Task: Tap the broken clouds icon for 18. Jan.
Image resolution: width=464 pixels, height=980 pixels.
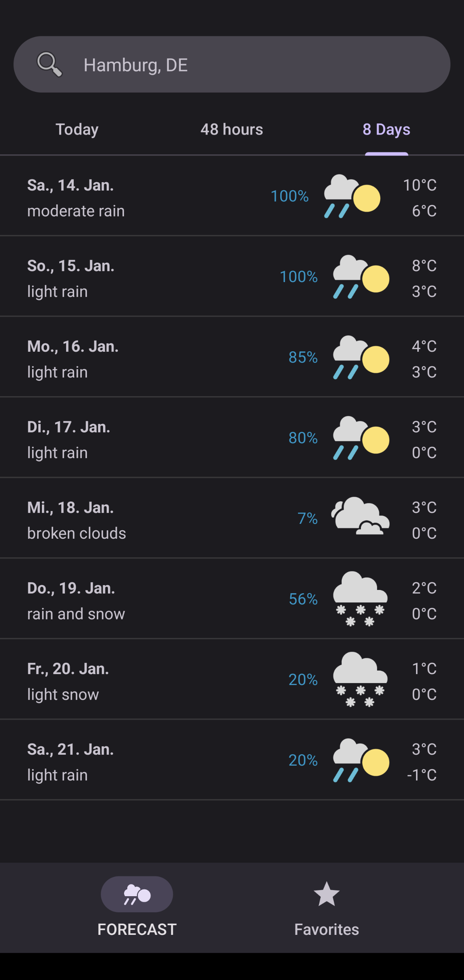Action: pos(360,516)
